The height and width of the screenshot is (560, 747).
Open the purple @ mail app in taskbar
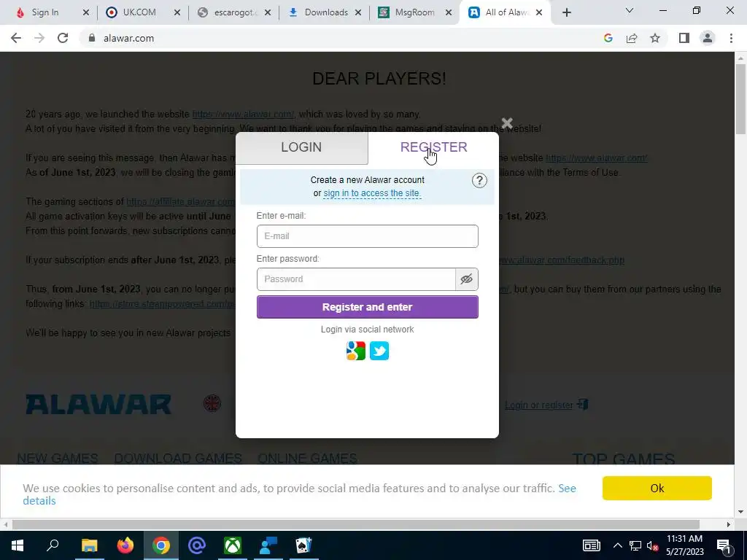click(197, 545)
